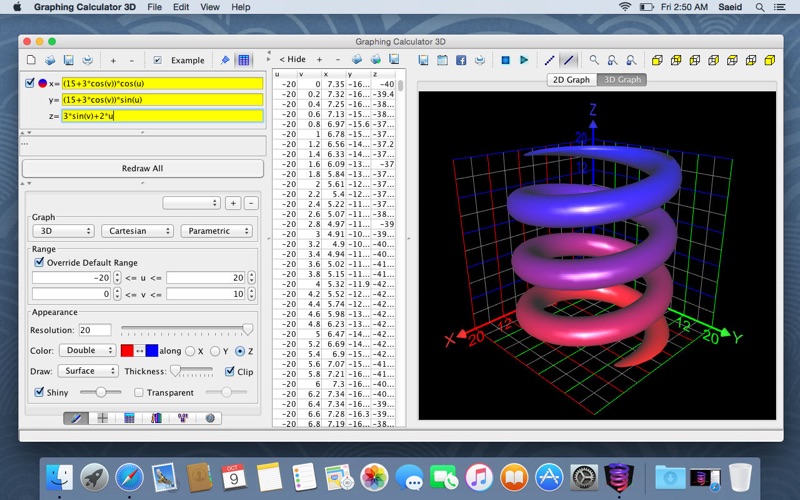Click the Shiny intensity slider handle
Viewport: 800px width, 500px height.
pos(101,392)
